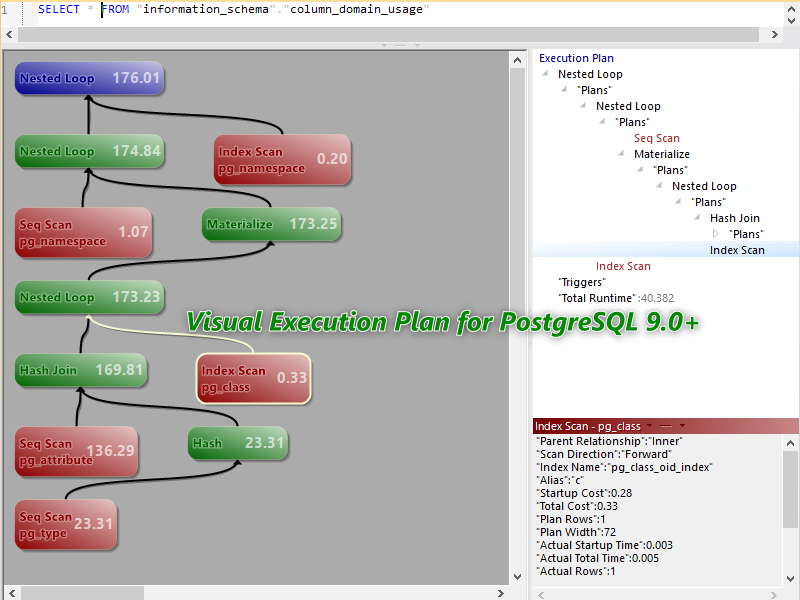The width and height of the screenshot is (800, 600).
Task: Click the SQL editor scroll-right arrow
Action: coord(774,34)
